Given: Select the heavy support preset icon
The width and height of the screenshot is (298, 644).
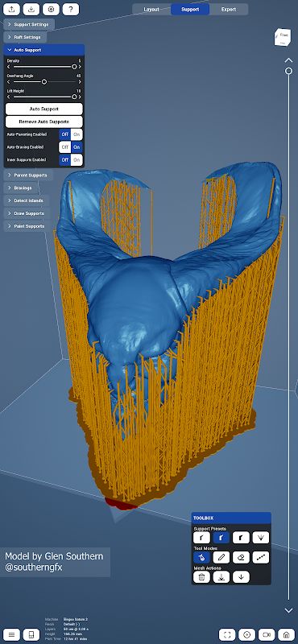Looking at the screenshot, I should click(x=241, y=537).
